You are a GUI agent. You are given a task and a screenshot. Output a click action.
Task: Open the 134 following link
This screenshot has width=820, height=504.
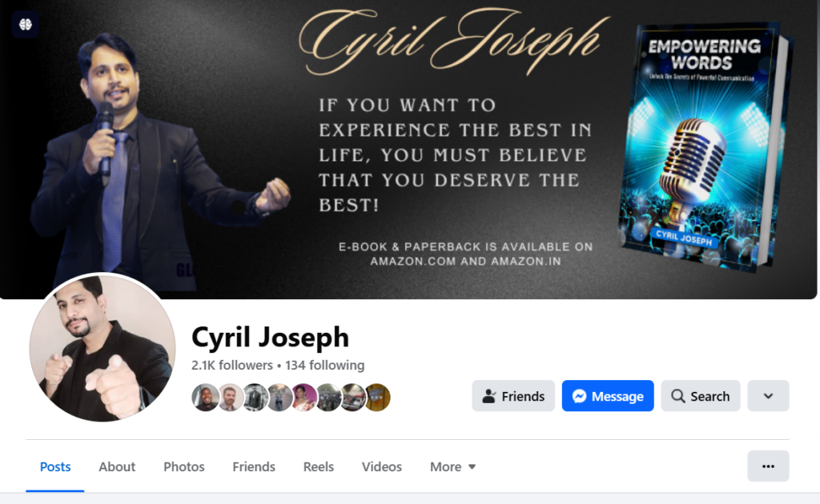pyautogui.click(x=325, y=365)
